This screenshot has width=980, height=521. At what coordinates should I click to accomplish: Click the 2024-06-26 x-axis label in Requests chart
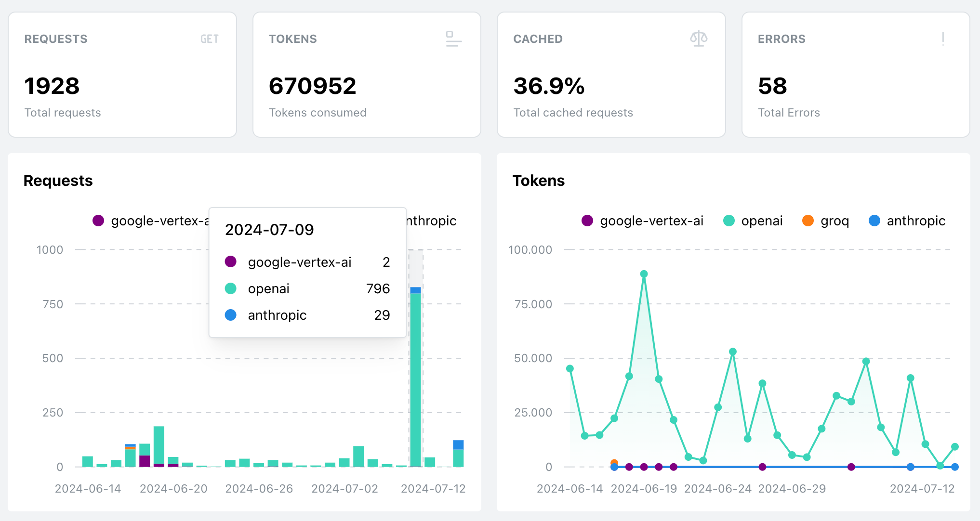click(259, 489)
